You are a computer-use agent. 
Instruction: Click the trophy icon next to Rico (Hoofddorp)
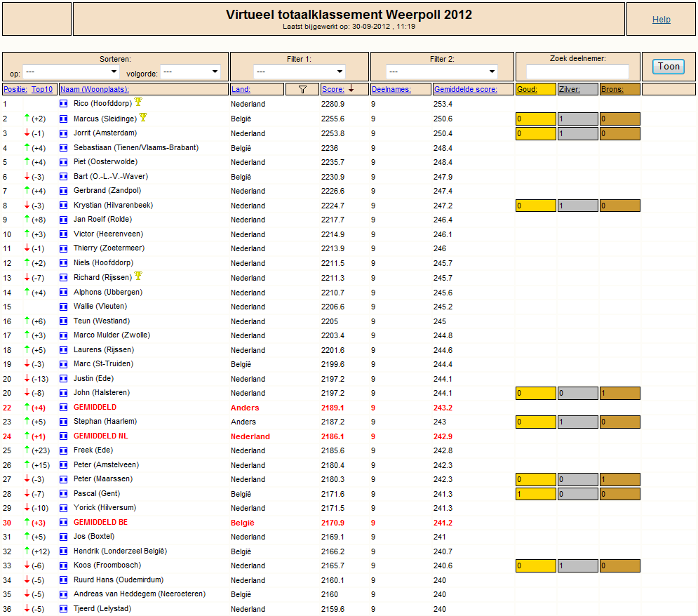[x=138, y=102]
